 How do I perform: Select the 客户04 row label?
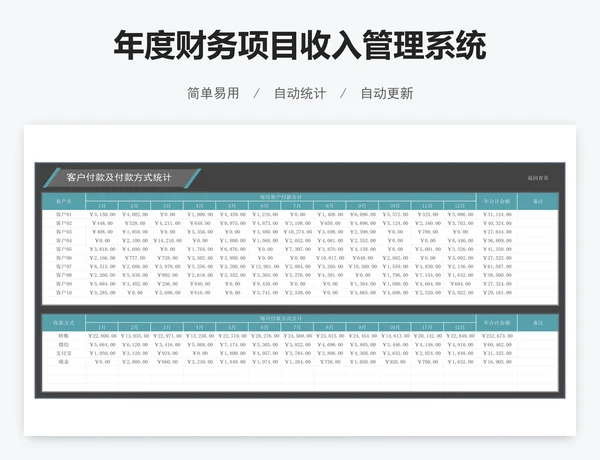click(64, 241)
